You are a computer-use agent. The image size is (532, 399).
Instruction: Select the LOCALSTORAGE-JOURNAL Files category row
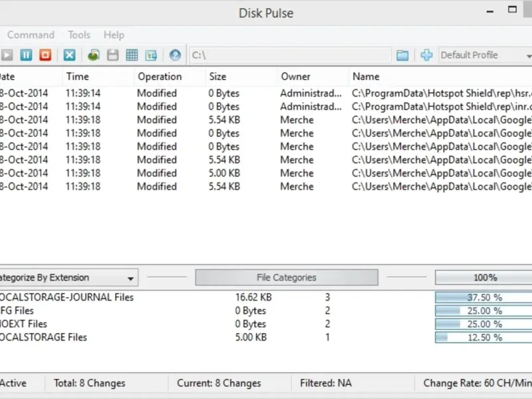coord(66,297)
